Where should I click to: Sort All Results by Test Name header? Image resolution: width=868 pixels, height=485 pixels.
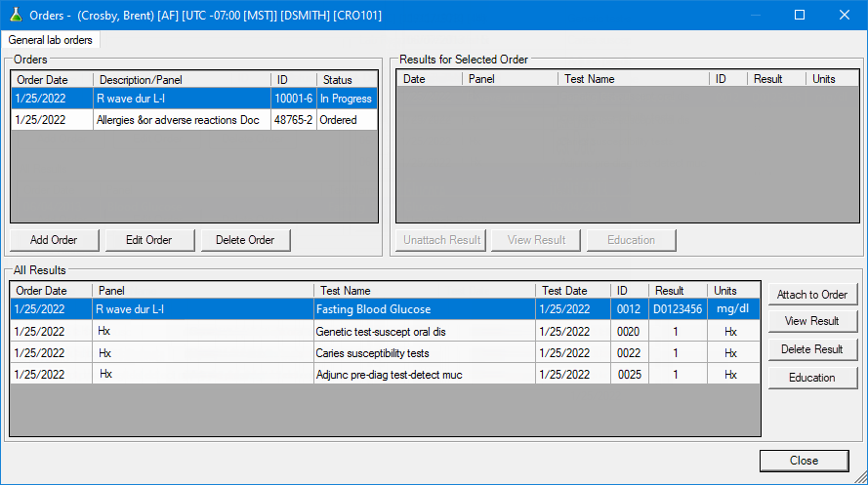tap(425, 291)
